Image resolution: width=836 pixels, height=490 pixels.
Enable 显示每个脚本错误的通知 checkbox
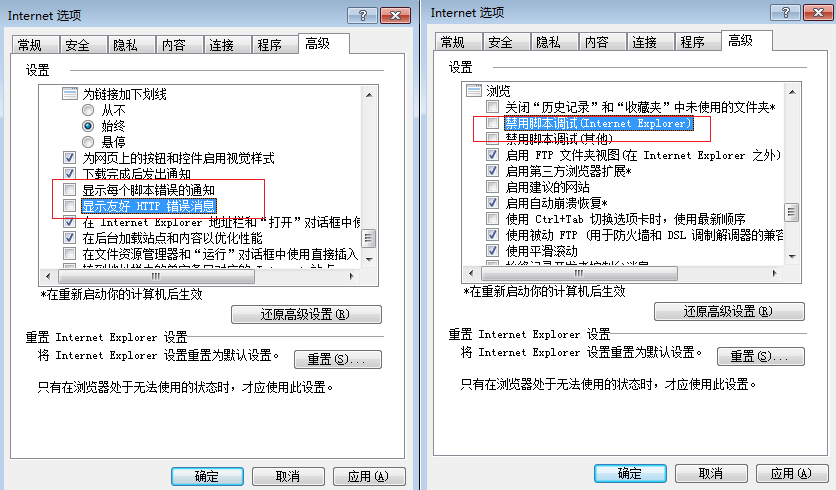click(69, 189)
